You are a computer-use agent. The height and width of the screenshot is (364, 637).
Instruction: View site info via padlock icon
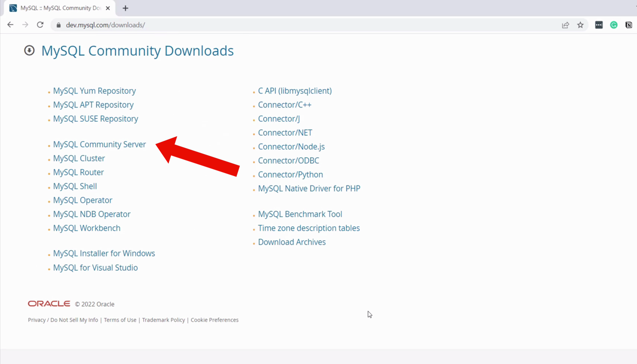(59, 25)
